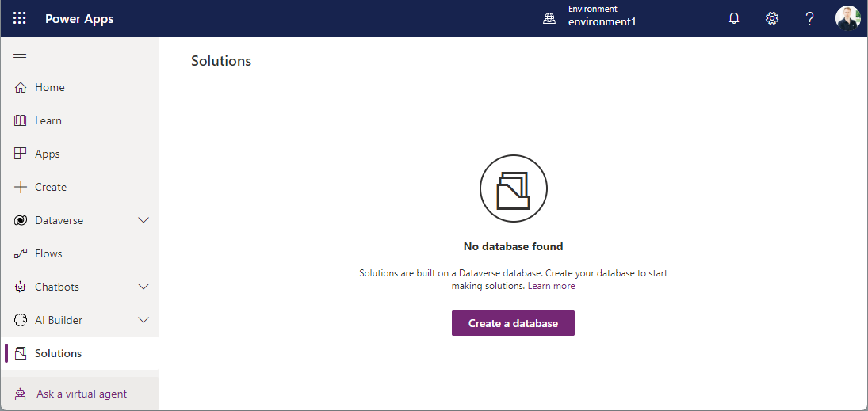Expand the AI Builder chevron
Image resolution: width=868 pixels, height=411 pixels.
point(143,320)
